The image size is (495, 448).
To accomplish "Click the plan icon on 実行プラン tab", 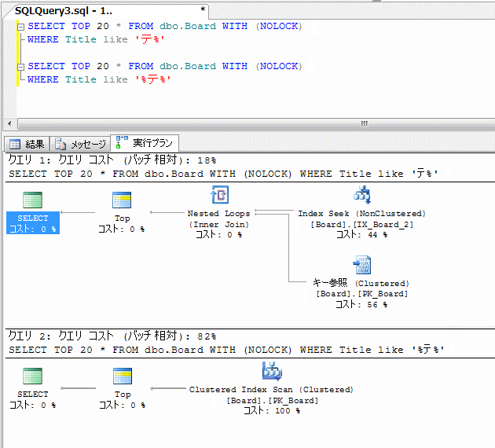I will pos(122,142).
